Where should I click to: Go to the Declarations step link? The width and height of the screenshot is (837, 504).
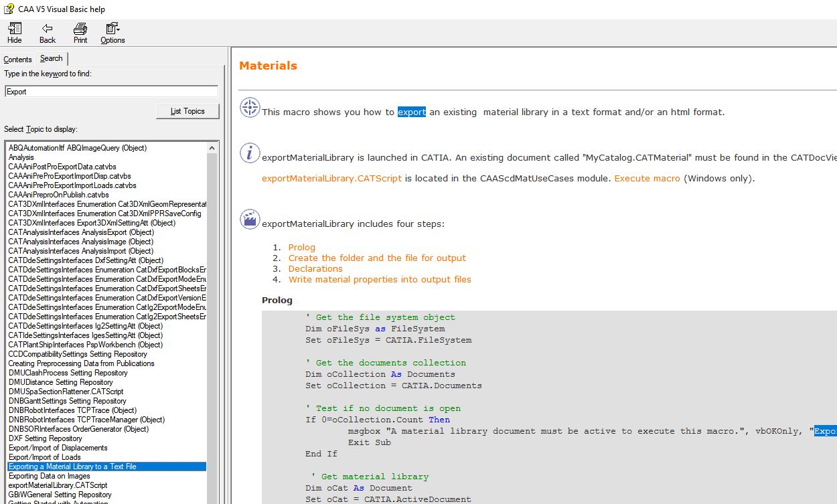point(315,269)
